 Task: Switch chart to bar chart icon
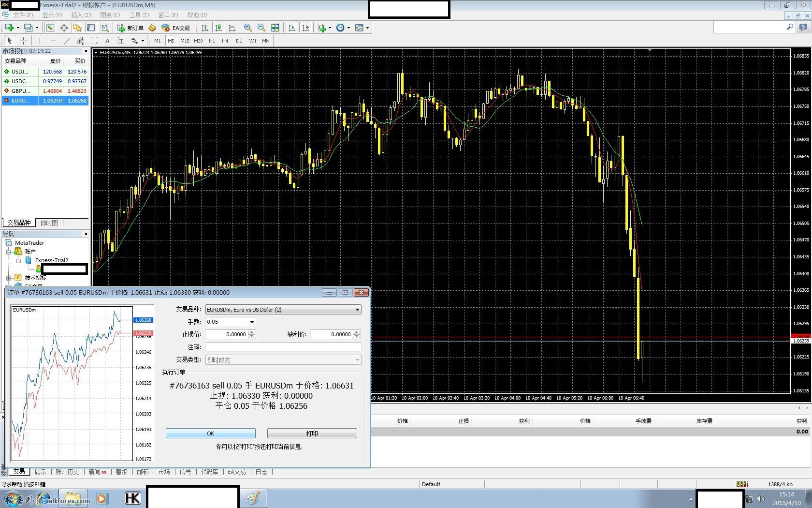pos(205,28)
